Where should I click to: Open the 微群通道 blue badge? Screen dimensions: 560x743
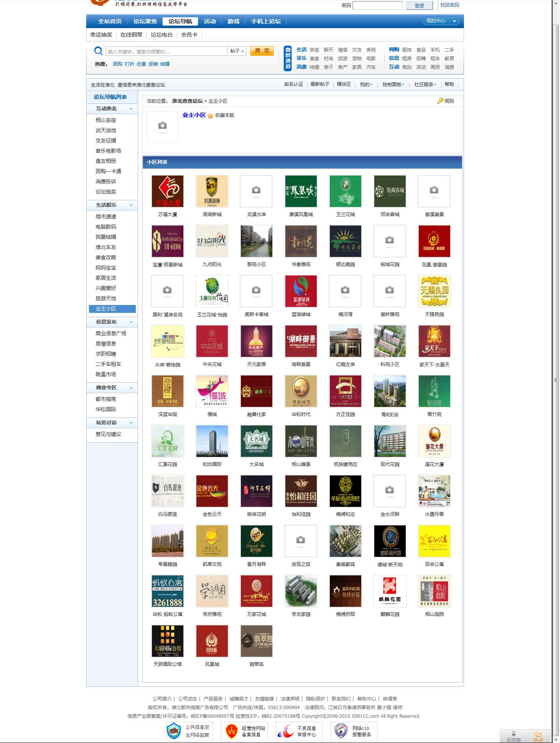tap(288, 58)
